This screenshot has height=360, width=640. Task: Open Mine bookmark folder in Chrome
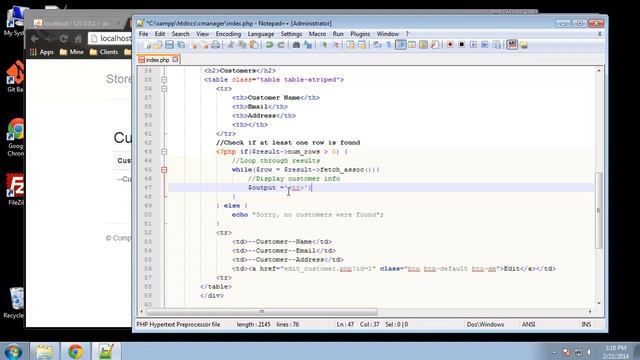(x=71, y=52)
